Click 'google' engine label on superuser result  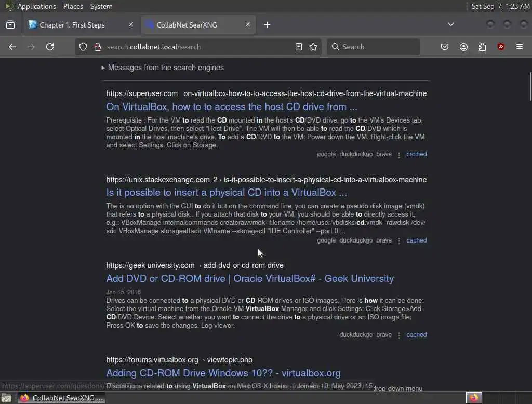coord(326,154)
